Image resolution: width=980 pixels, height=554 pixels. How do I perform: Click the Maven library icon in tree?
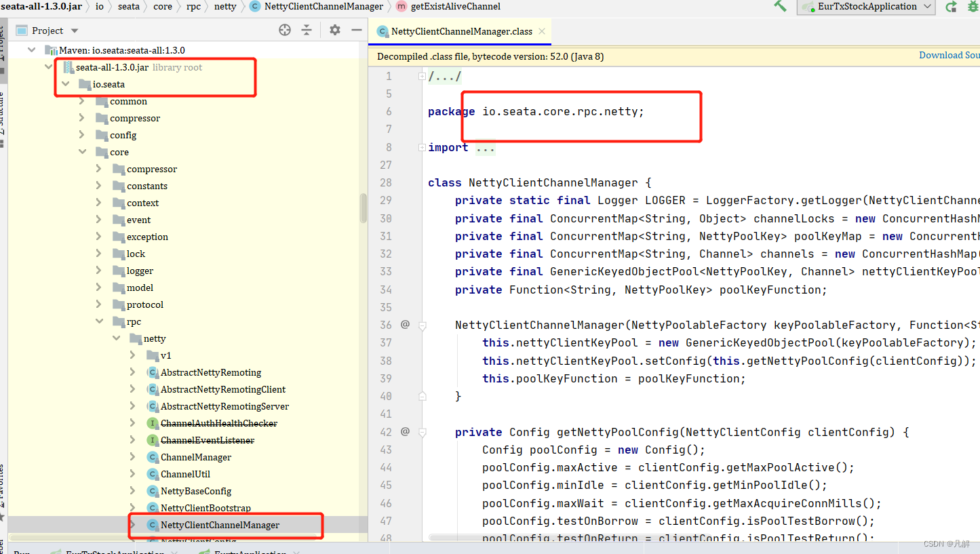(51, 50)
